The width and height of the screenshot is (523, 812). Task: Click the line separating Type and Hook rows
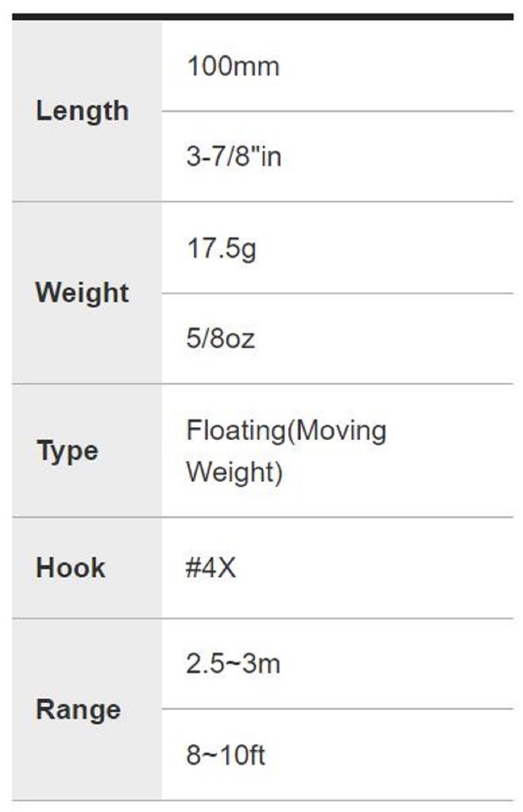[262, 517]
